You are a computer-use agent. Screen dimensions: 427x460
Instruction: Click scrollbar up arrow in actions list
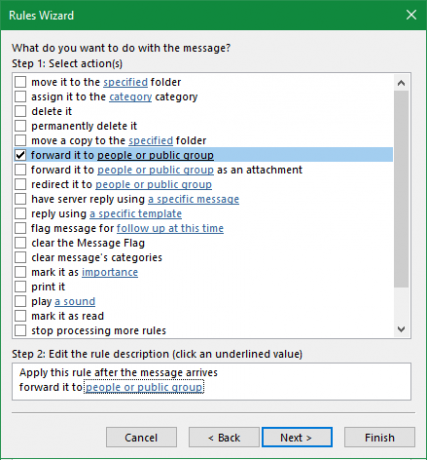401,83
